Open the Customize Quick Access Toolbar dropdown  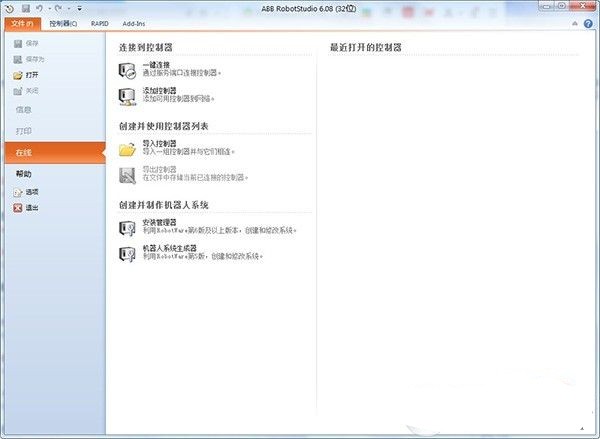[80, 8]
